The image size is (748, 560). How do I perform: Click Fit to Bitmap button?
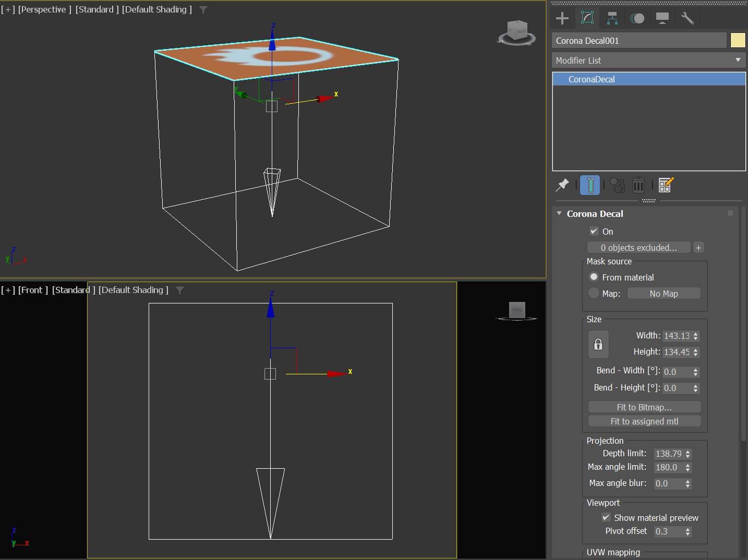coord(644,407)
